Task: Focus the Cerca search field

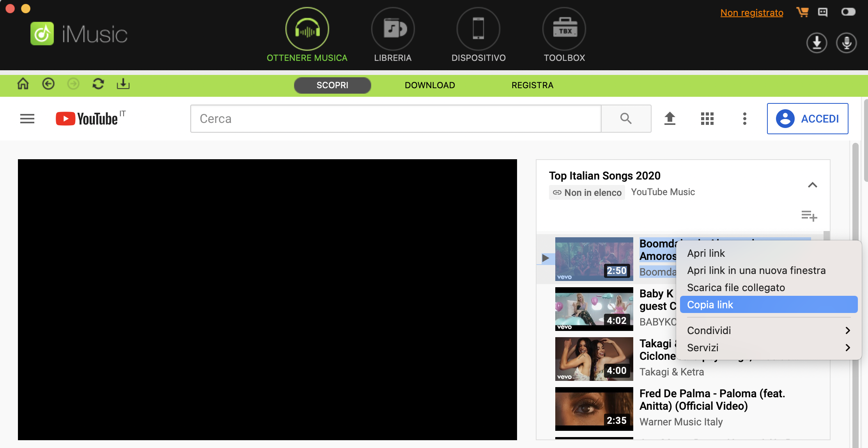Action: click(396, 119)
